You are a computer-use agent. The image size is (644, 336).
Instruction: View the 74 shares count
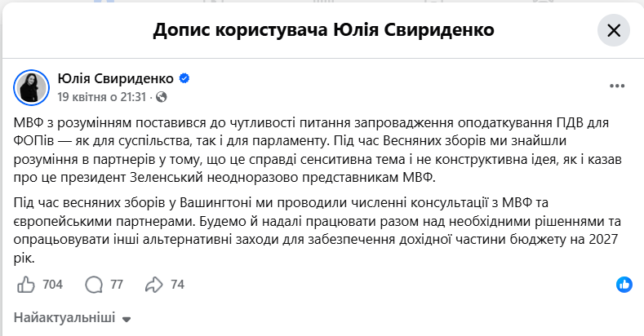coord(177,285)
